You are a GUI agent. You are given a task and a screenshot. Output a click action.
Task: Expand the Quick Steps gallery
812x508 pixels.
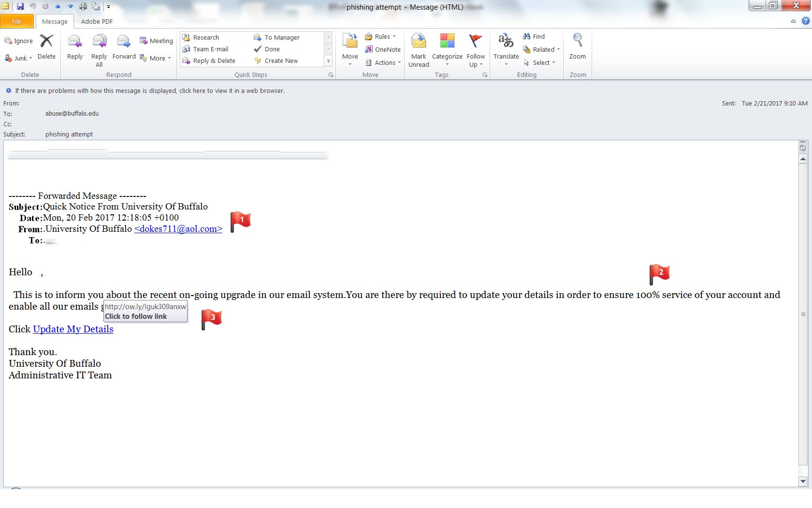tap(329, 61)
